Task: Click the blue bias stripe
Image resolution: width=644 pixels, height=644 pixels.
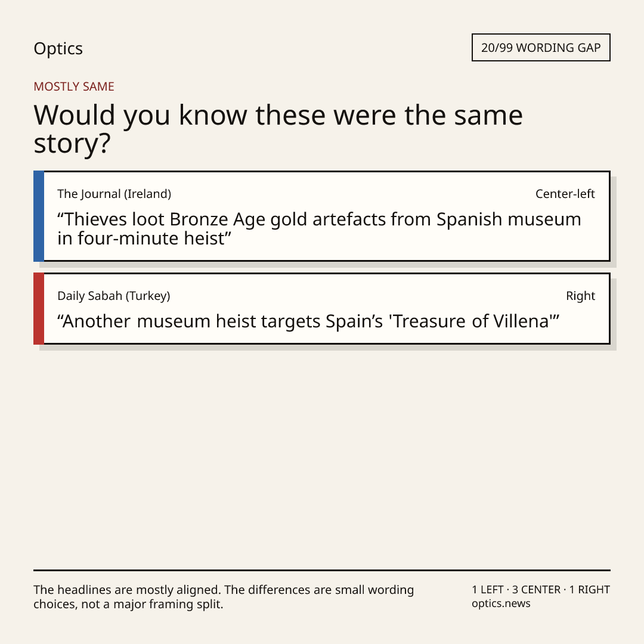Action: [39, 216]
